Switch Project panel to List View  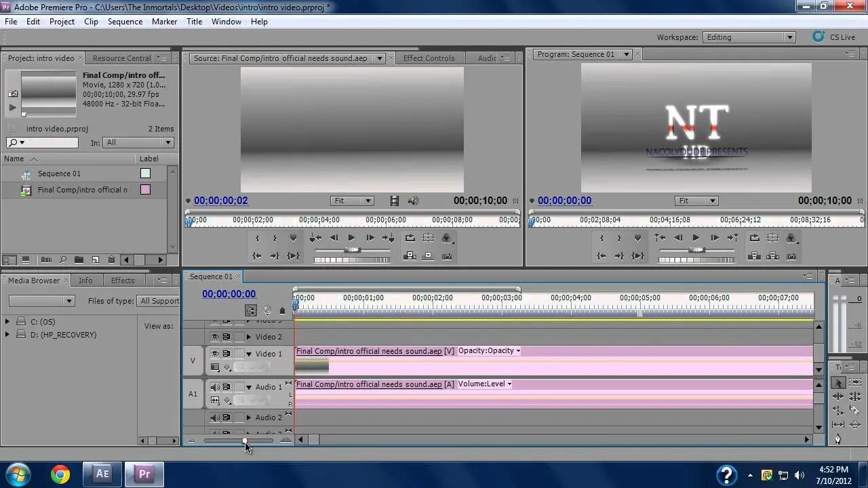(x=9, y=260)
